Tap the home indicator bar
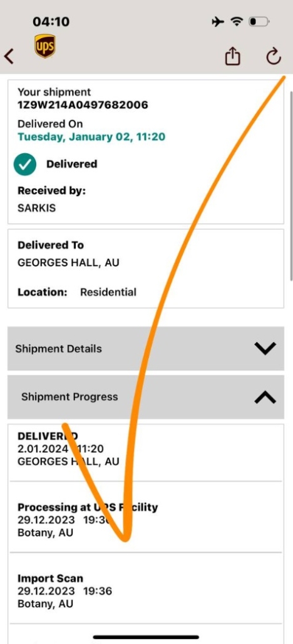293x644 pixels. pos(146,637)
